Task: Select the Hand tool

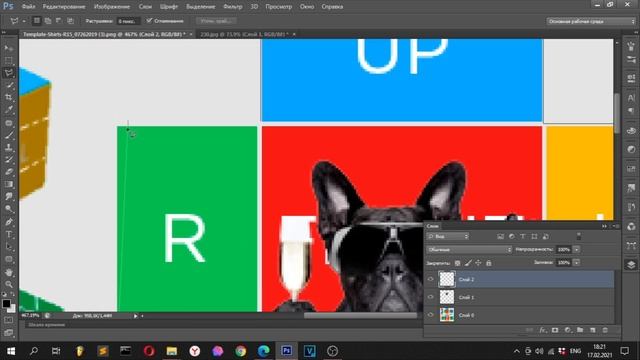Action: point(9,272)
